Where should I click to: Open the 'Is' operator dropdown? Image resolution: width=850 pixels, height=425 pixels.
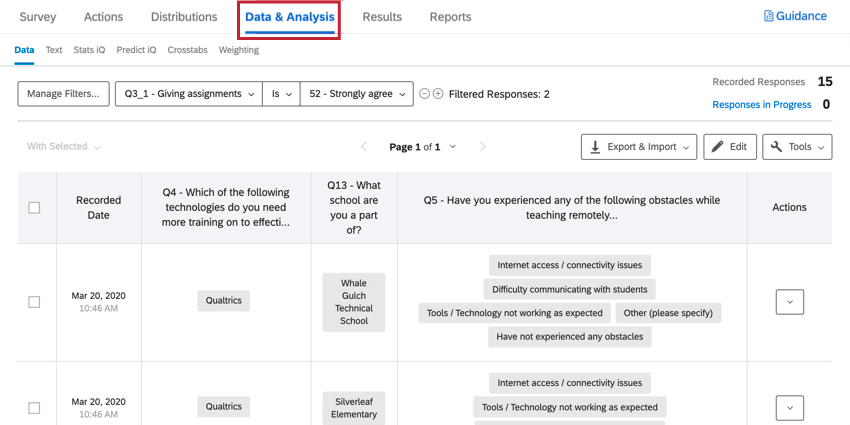click(281, 94)
